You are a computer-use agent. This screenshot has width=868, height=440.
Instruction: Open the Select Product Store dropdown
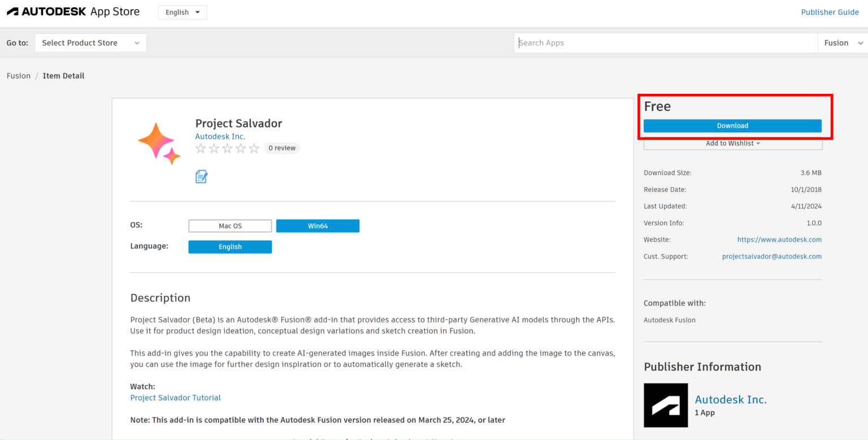[x=90, y=42]
